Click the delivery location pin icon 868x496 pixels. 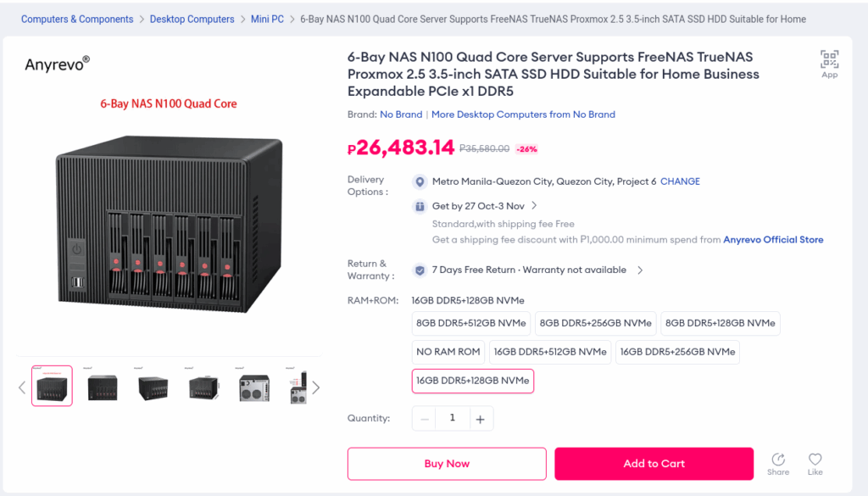pos(419,181)
